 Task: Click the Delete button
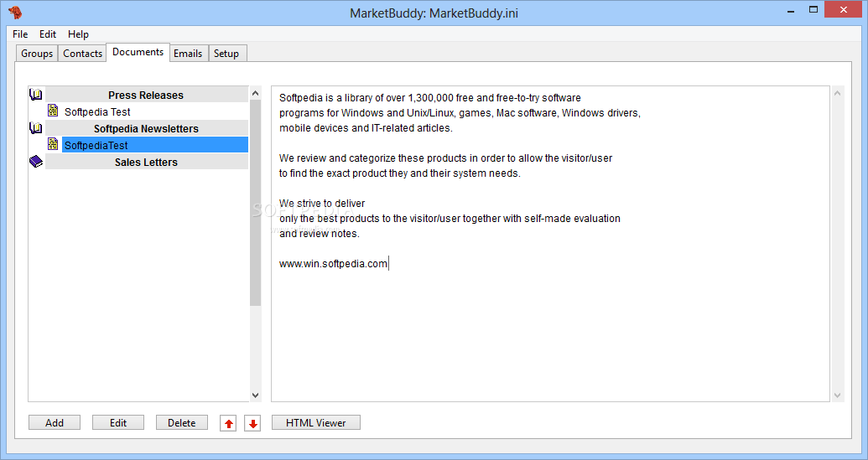[x=182, y=422]
